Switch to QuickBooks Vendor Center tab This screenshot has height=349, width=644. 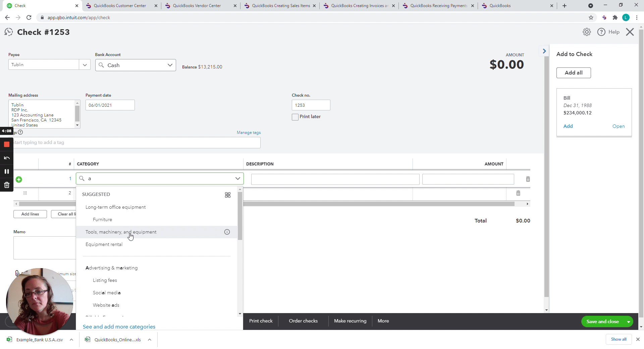tap(197, 6)
